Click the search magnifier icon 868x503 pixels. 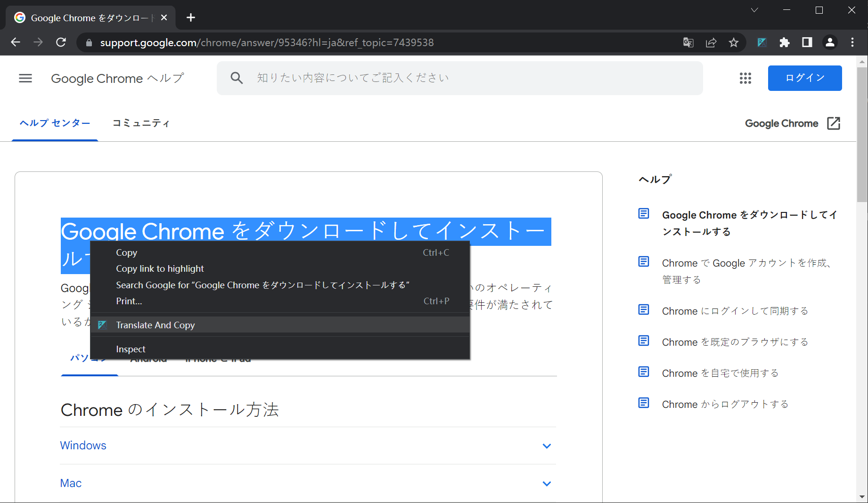tap(237, 78)
